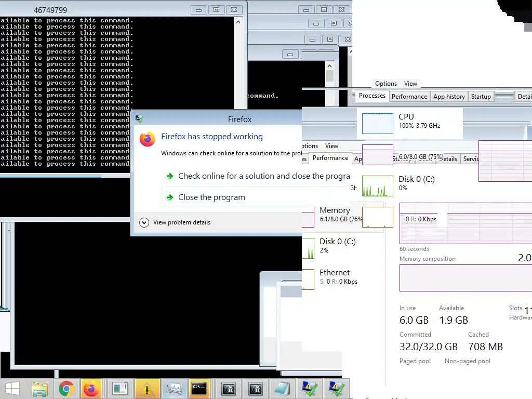Image resolution: width=532 pixels, height=399 pixels.
Task: Open the bug icon beside the notepad icon
Action: (x=255, y=389)
